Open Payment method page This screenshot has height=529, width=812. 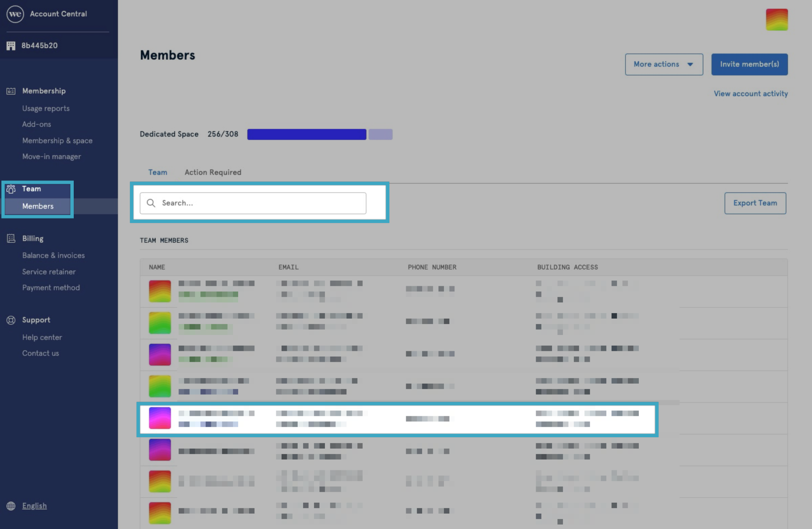pos(51,288)
